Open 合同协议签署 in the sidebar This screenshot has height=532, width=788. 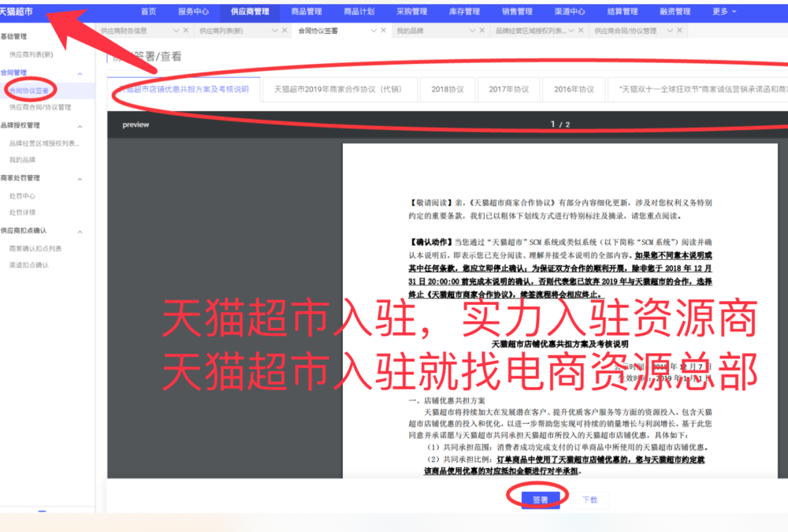click(29, 91)
